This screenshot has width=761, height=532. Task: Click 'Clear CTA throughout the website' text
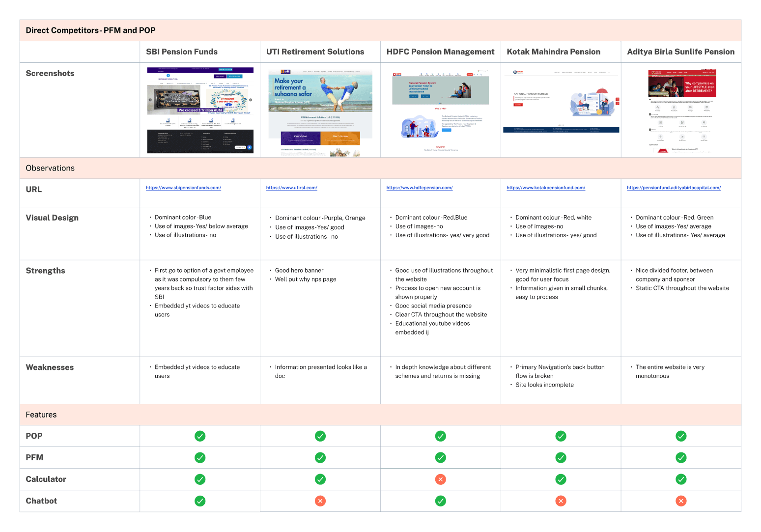coord(441,315)
